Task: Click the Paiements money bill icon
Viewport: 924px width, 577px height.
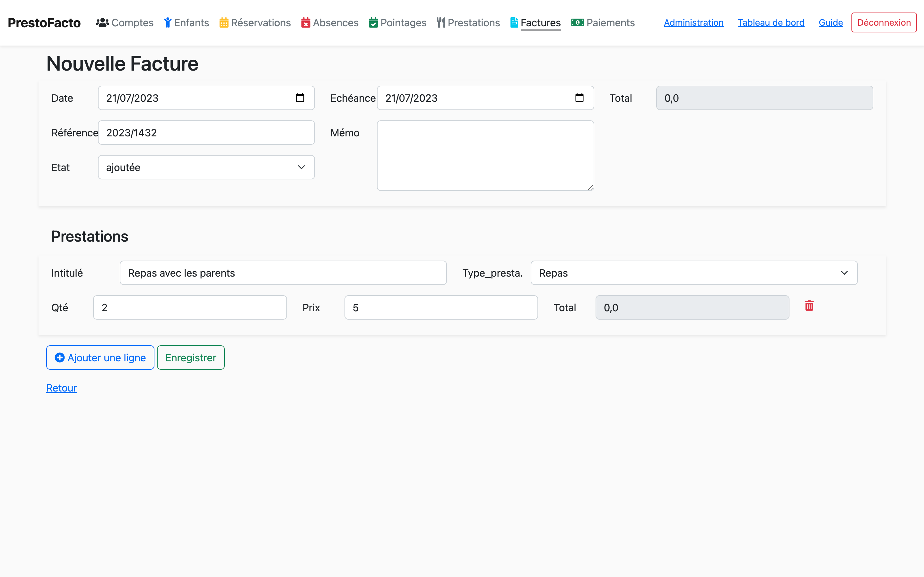Action: (x=577, y=23)
